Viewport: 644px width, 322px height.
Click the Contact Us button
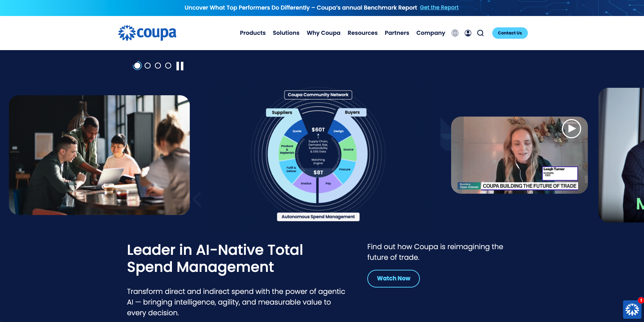(510, 33)
